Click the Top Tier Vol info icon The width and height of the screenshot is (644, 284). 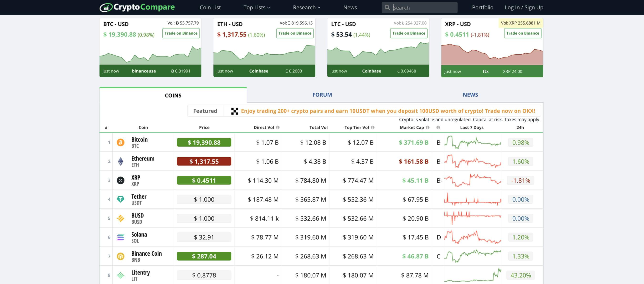tap(373, 127)
